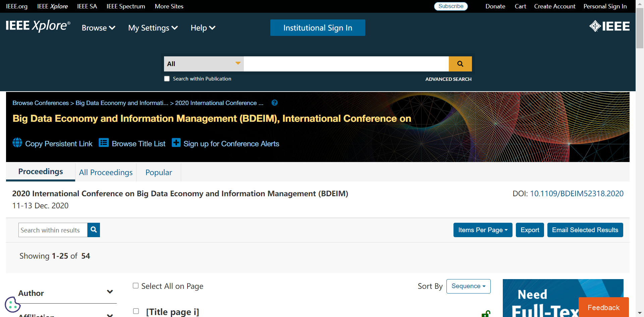Click the Copy Persistent Link globe icon

click(x=17, y=143)
